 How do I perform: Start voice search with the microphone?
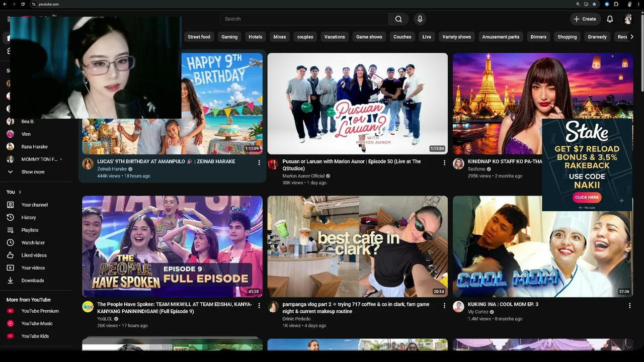[420, 19]
